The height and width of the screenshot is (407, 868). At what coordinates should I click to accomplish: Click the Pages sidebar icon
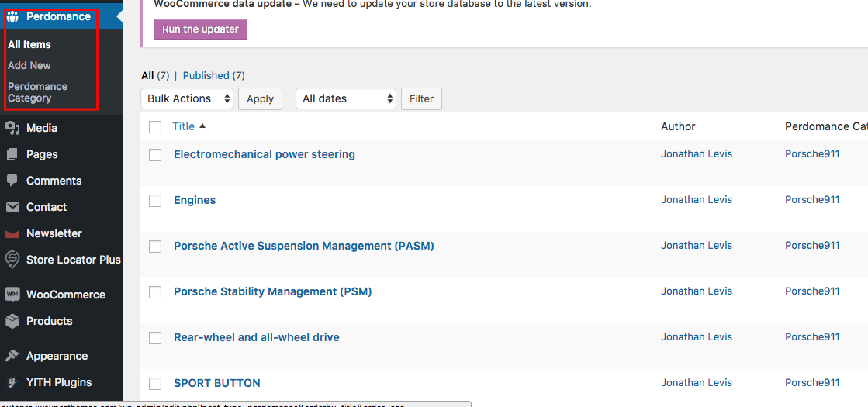click(12, 154)
